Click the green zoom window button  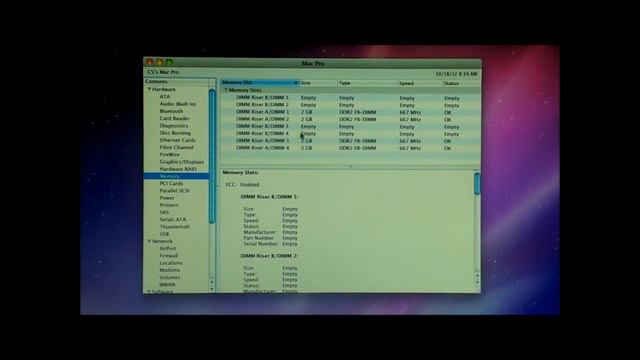click(x=169, y=62)
